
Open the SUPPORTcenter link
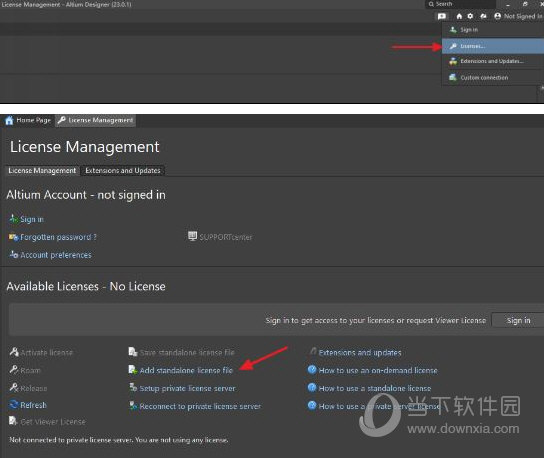[226, 237]
